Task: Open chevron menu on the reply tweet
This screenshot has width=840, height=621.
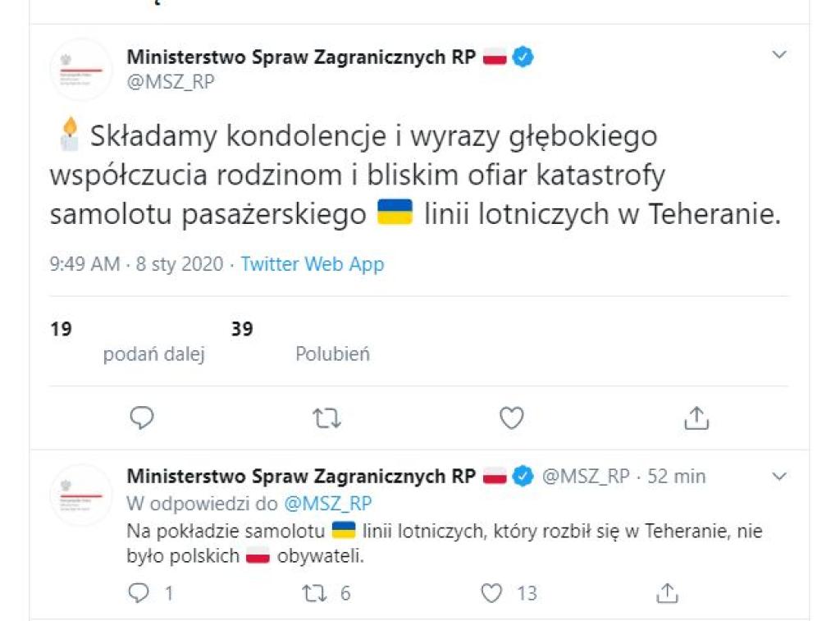Action: [x=779, y=476]
